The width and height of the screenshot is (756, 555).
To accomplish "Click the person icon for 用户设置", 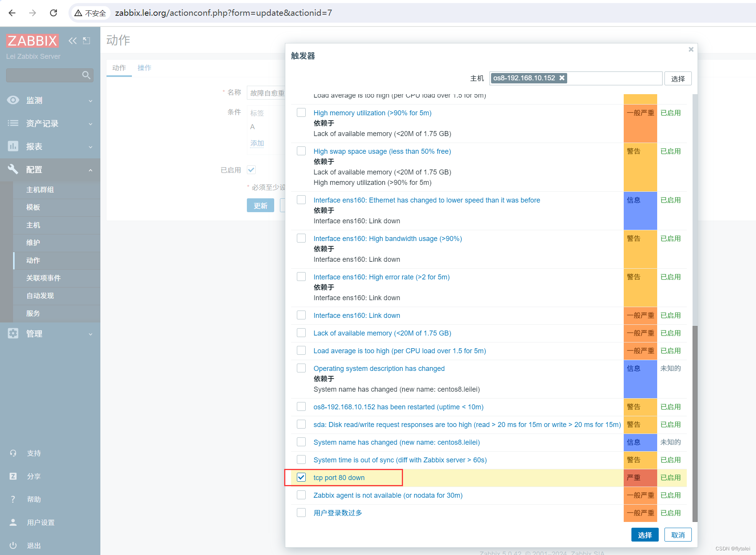I will click(13, 522).
